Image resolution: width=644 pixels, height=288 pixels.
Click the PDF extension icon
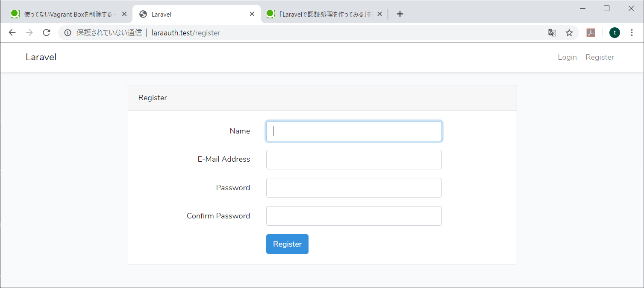(591, 33)
